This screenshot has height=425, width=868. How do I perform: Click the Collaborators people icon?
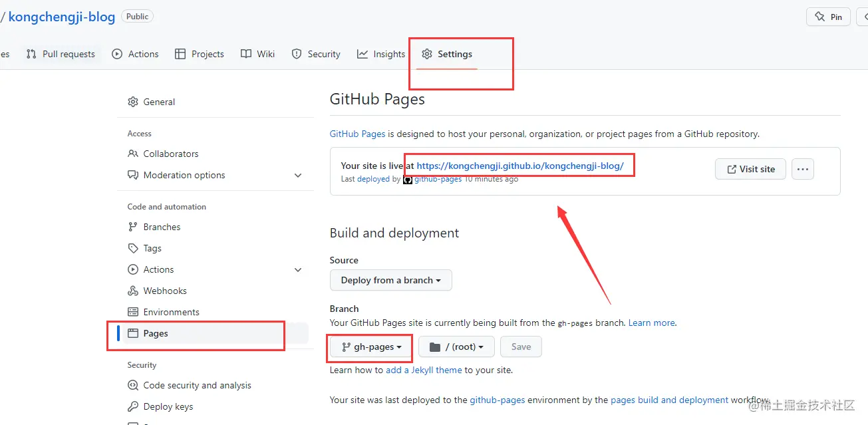point(133,154)
